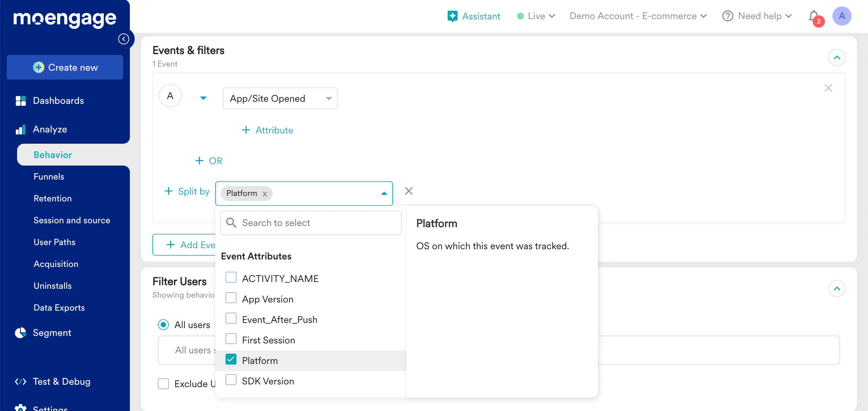Click the Assistant sparkle icon
This screenshot has width=868, height=411.
(452, 16)
